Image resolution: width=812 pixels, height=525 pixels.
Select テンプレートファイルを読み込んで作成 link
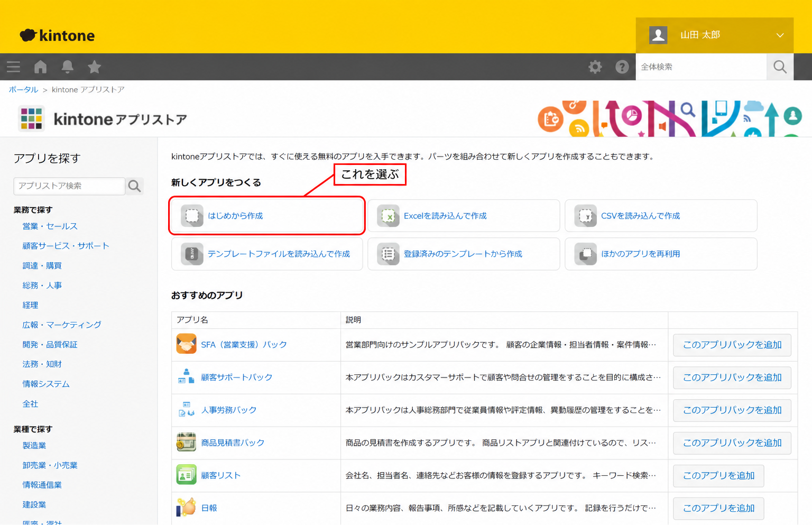coord(279,254)
